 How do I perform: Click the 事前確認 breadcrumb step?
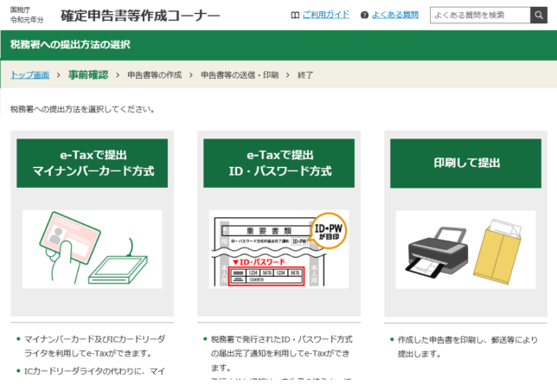click(x=88, y=75)
